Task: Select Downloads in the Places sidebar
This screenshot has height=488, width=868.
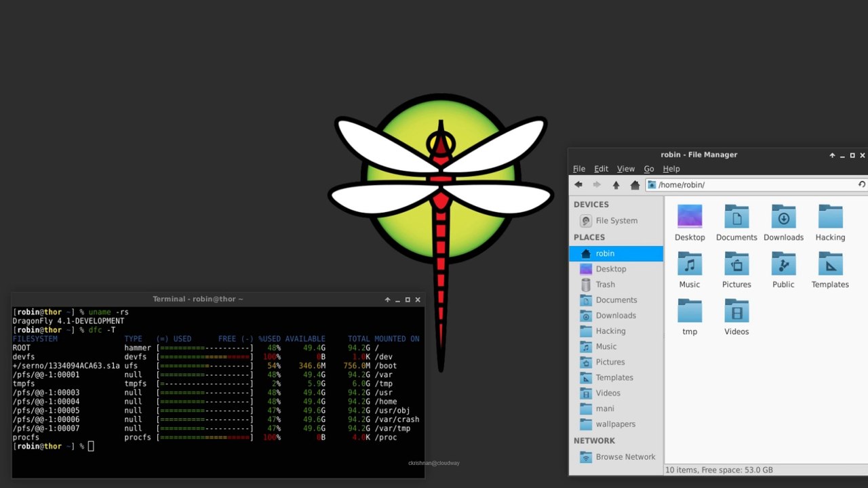Action: (616, 316)
